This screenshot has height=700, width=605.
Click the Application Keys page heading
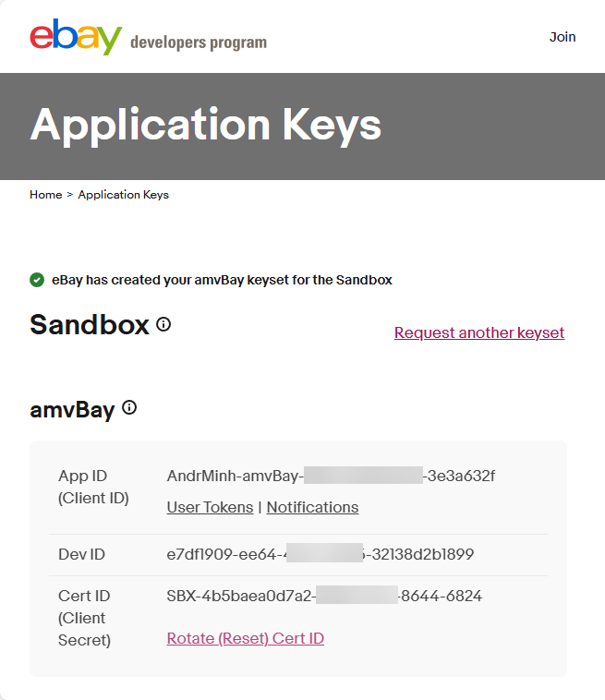[x=205, y=125]
